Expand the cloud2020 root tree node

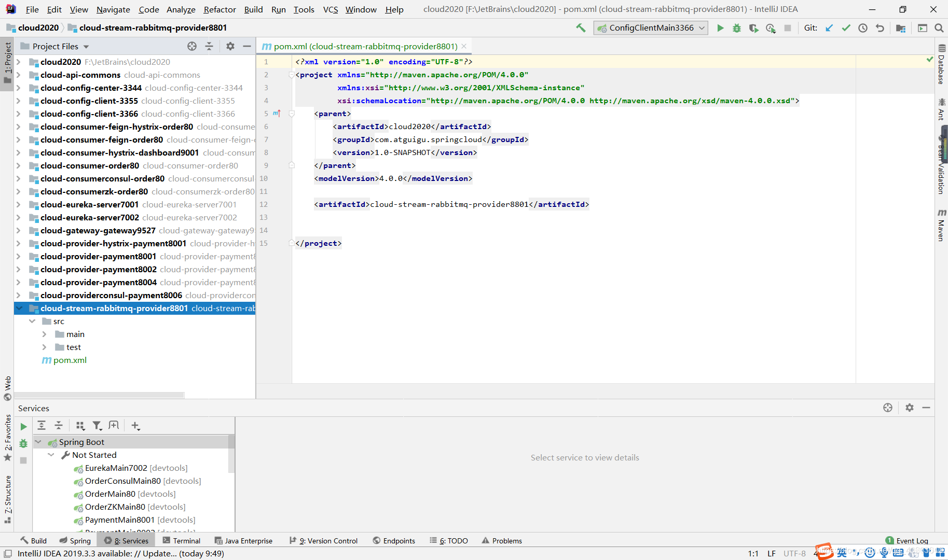pos(19,62)
